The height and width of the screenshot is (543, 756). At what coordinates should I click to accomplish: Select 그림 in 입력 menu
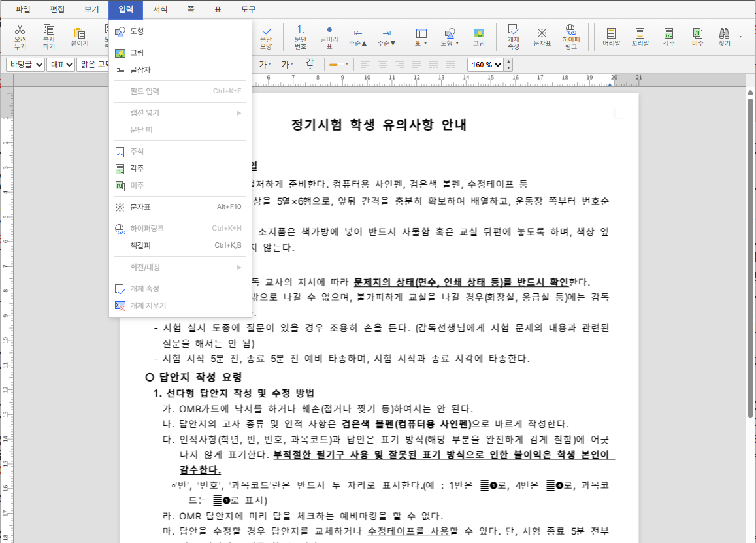(180, 52)
